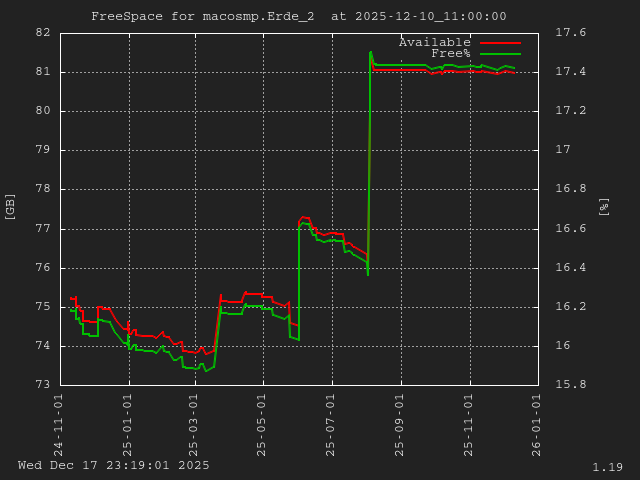Click the green line's highest peak spike
The width and height of the screenshot is (640, 480).
371,52
